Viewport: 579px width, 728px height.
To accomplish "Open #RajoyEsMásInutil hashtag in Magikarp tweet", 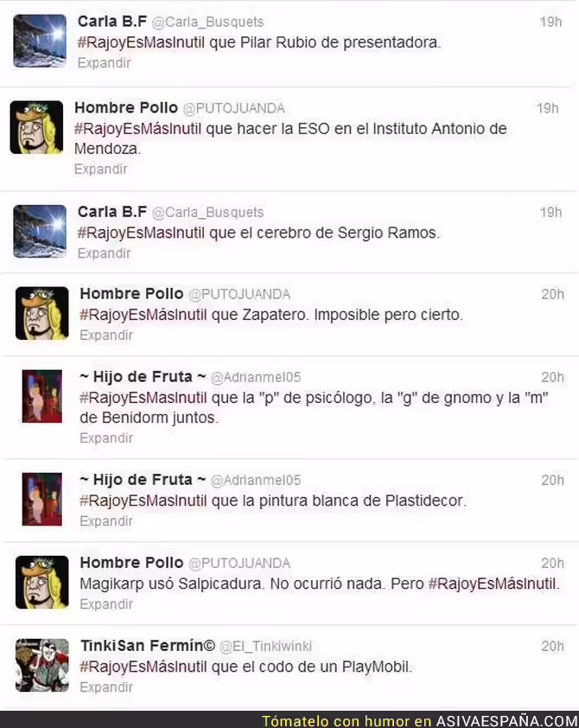I will [x=493, y=584].
